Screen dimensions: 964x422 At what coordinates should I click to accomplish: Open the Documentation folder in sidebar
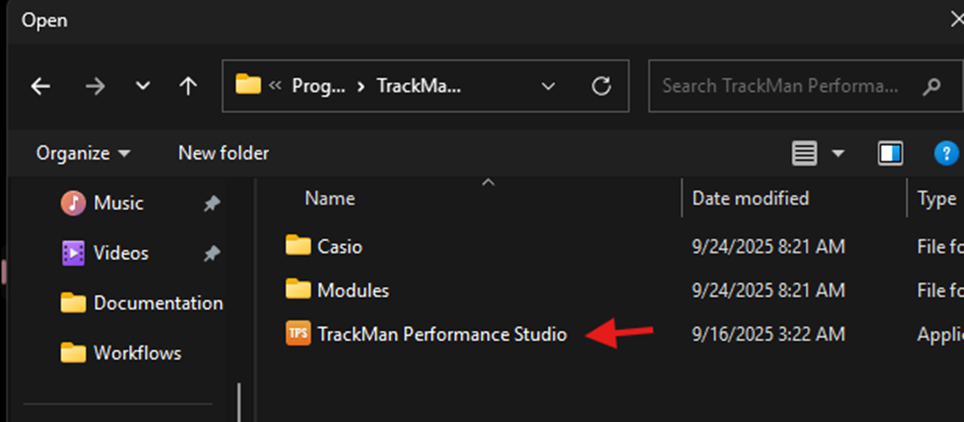click(x=157, y=303)
